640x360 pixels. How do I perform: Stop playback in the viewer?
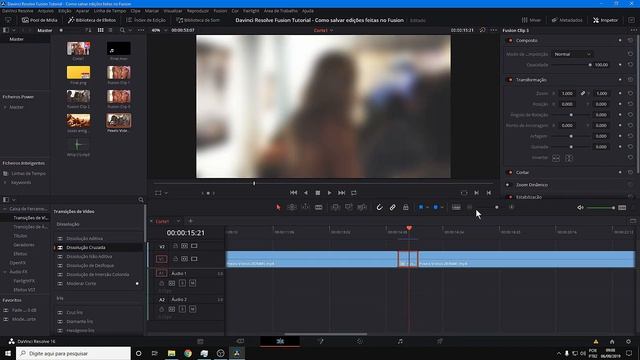(318, 193)
